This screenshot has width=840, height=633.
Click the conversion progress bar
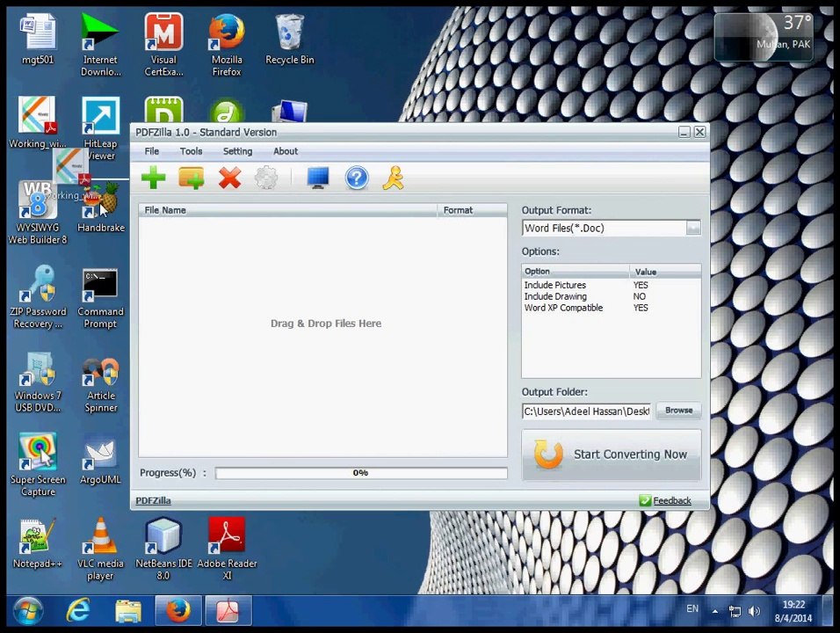point(361,473)
